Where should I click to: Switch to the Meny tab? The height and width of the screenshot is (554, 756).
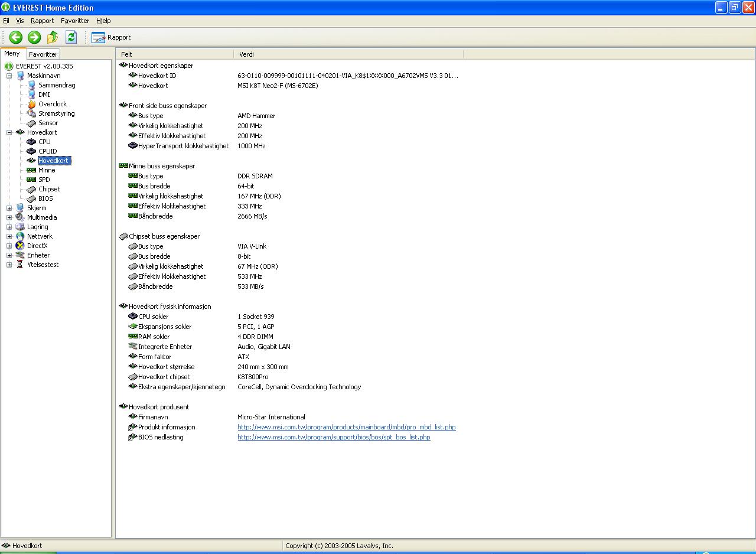tap(12, 53)
